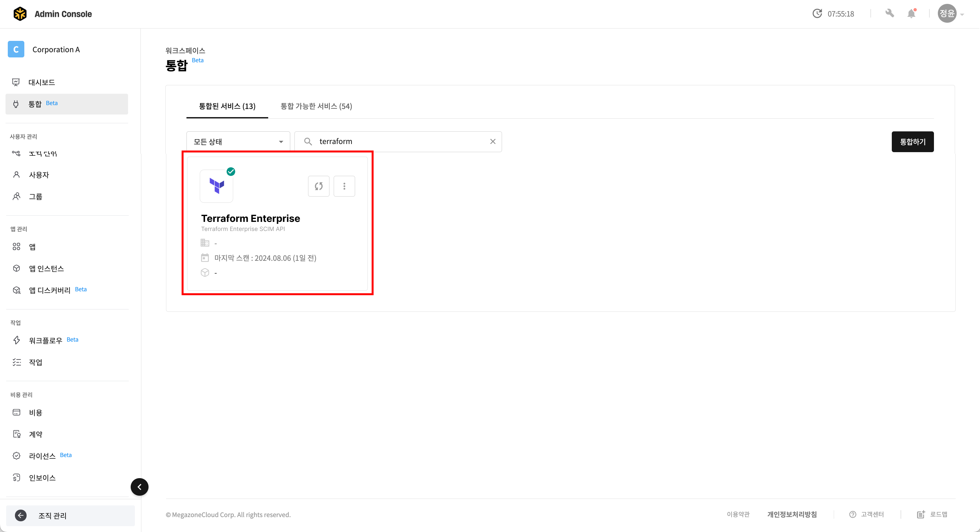Screen dimensions: 980x532
Task: Click the sync icon on Terraform card
Action: click(x=318, y=186)
